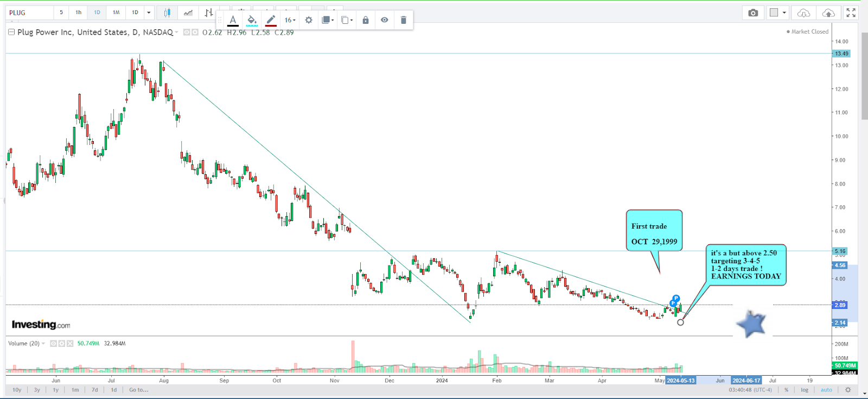Set time range to 3y
Viewport: 868px width, 399px height.
click(37, 390)
